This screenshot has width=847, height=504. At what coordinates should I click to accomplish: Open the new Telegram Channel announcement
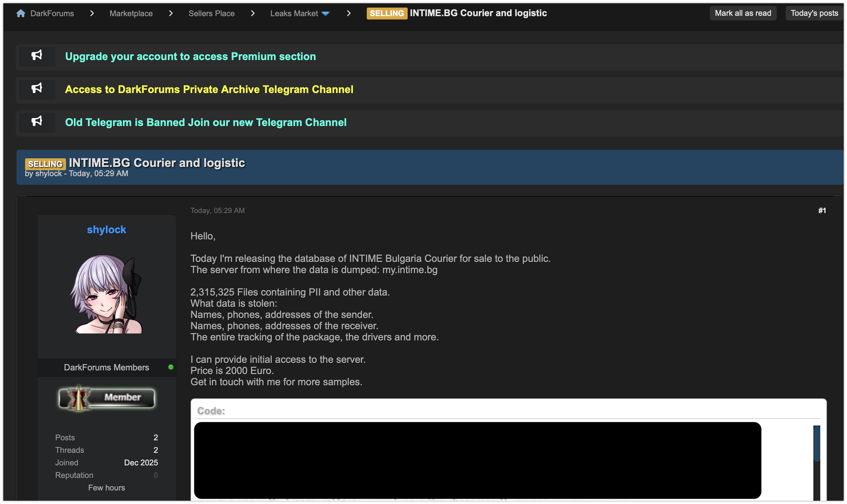coord(206,122)
